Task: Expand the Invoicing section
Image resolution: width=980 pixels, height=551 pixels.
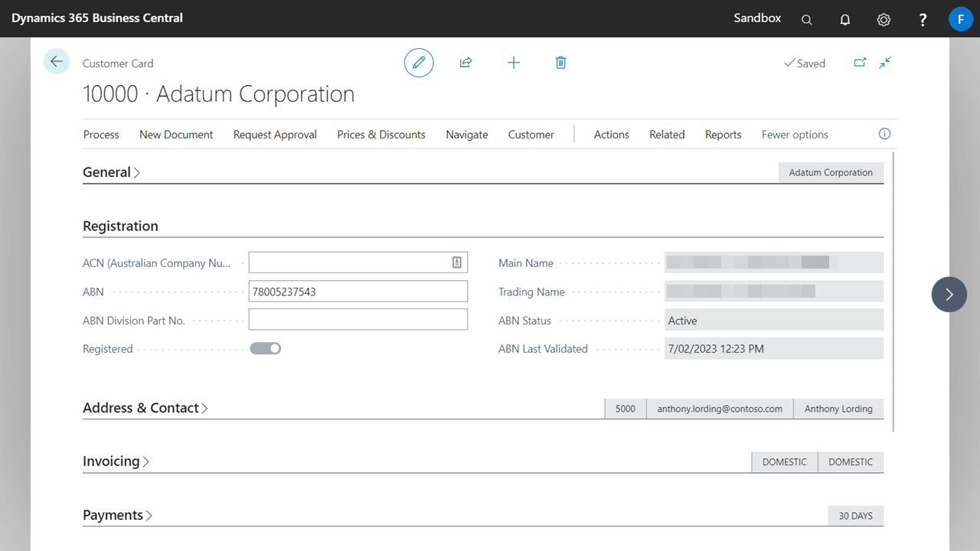Action: pos(116,461)
